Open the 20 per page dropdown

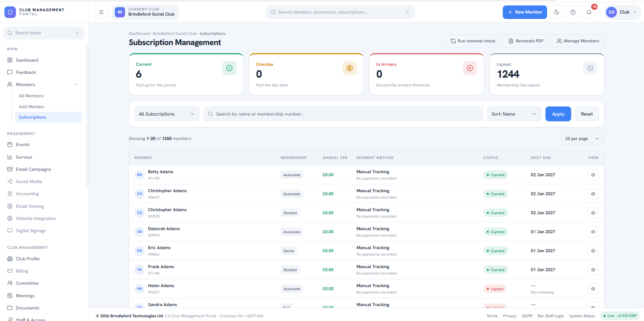(582, 139)
